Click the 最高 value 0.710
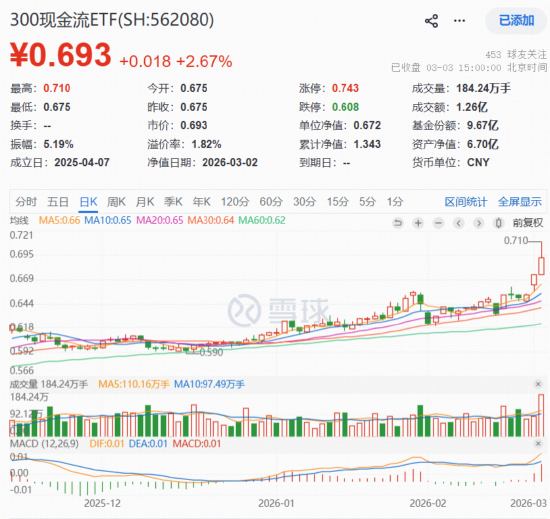 click(57, 88)
